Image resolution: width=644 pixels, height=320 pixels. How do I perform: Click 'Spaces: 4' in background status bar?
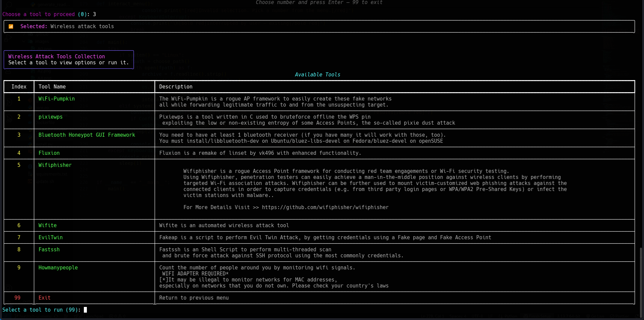458,316
